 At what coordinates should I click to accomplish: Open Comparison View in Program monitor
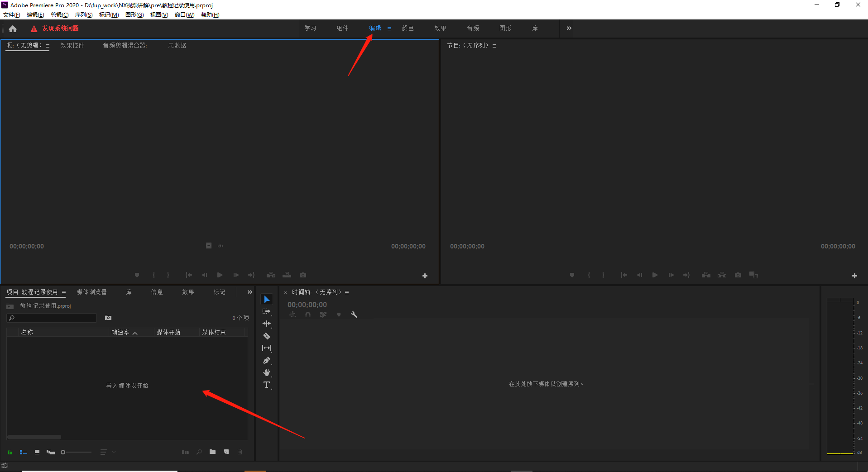click(753, 275)
